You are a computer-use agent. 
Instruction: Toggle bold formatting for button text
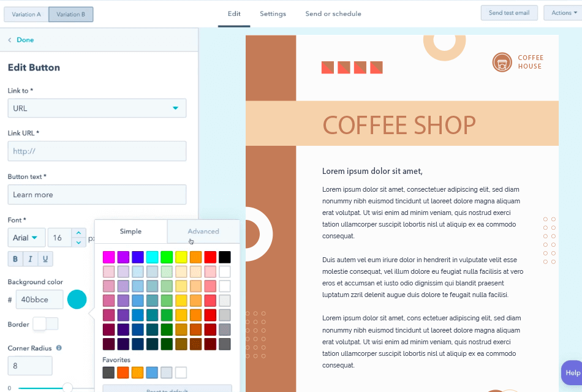[x=15, y=258]
